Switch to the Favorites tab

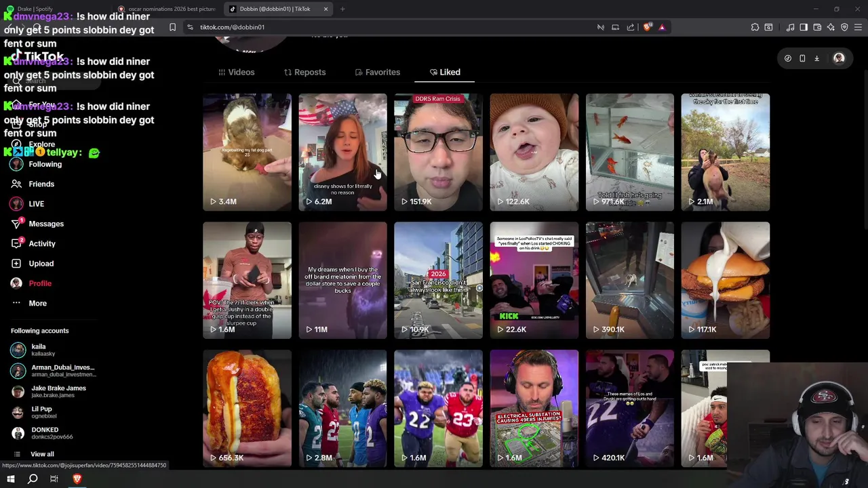coord(378,72)
